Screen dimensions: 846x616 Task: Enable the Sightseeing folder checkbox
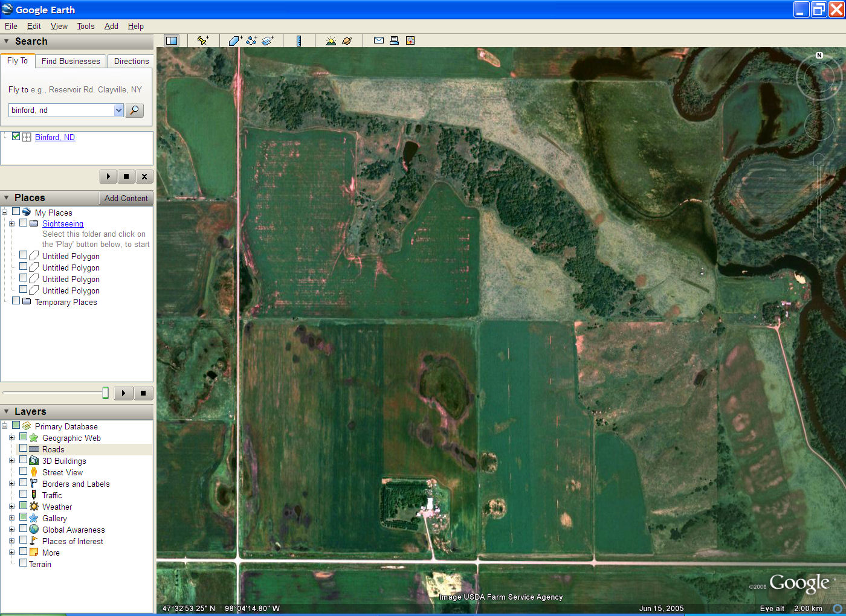(23, 223)
